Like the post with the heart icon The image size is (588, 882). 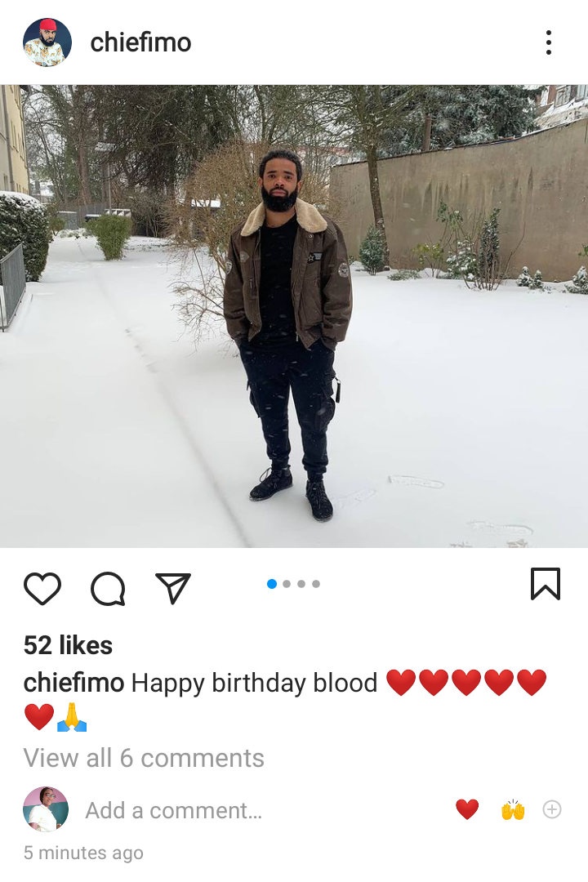point(42,588)
